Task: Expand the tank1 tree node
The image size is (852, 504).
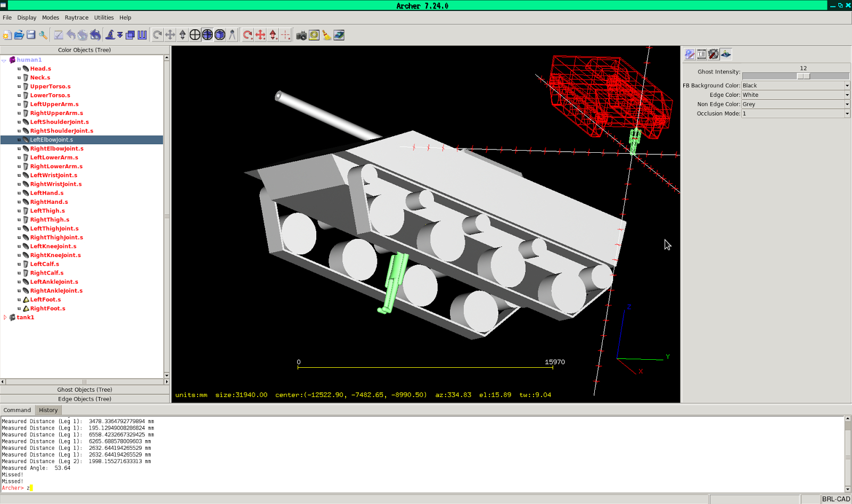Action: [x=5, y=317]
